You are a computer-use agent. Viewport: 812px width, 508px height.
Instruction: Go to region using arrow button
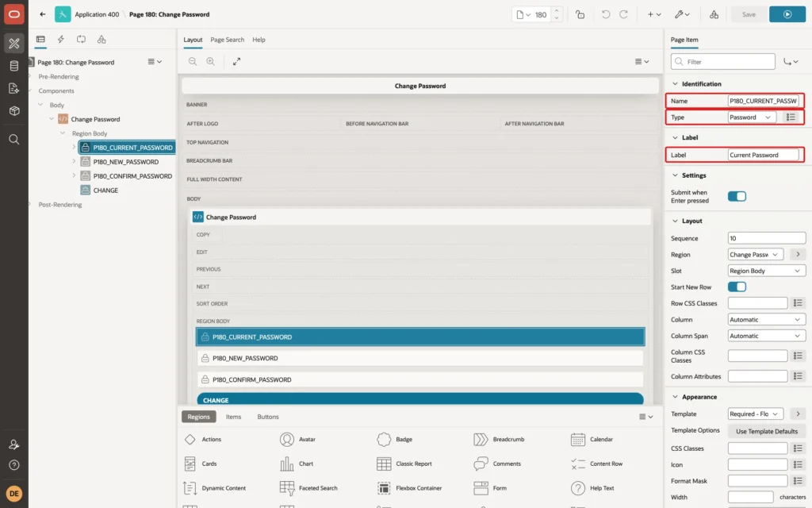click(798, 255)
